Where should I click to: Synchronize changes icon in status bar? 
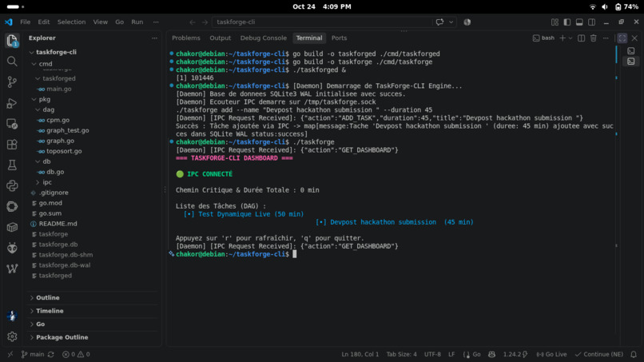pos(51,354)
